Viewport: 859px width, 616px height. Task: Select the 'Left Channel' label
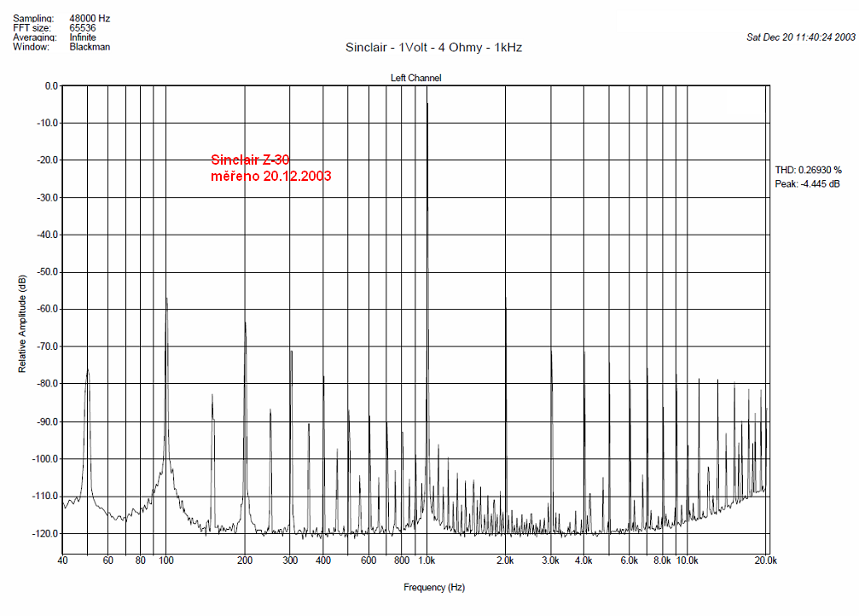coord(415,78)
